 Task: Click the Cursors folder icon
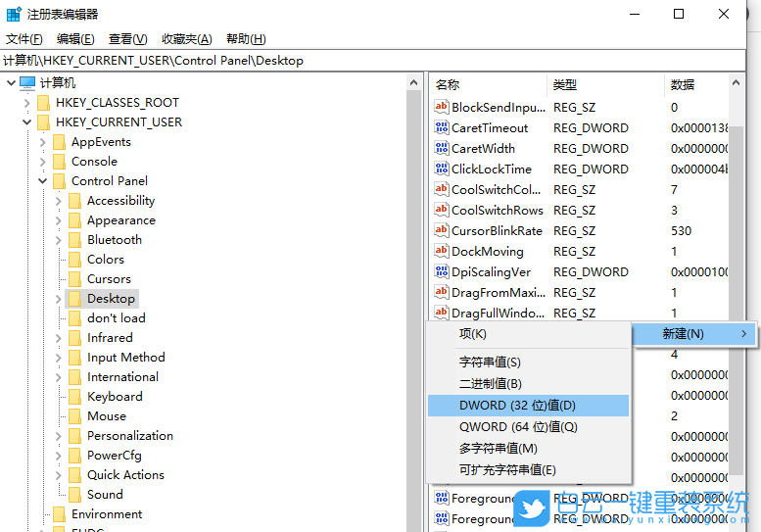[74, 279]
